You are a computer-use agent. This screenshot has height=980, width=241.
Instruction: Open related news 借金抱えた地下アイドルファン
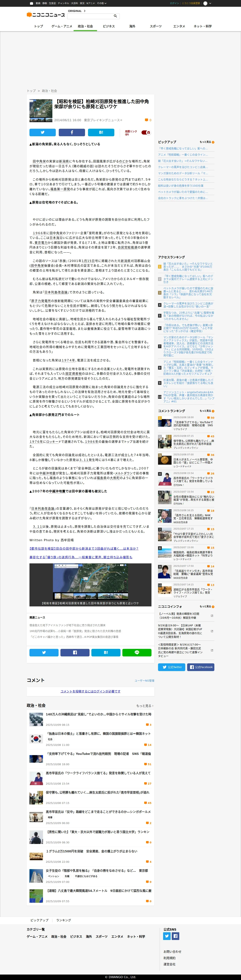[68, 625]
